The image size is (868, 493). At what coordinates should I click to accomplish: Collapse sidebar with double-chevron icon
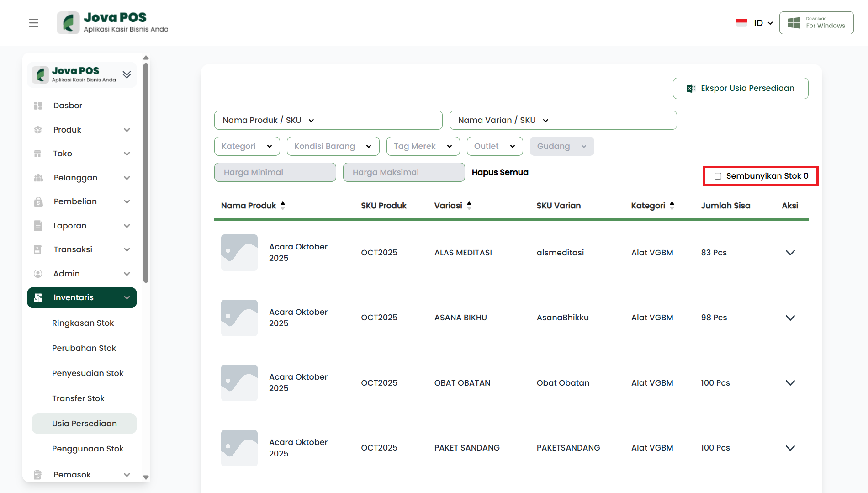pyautogui.click(x=127, y=74)
